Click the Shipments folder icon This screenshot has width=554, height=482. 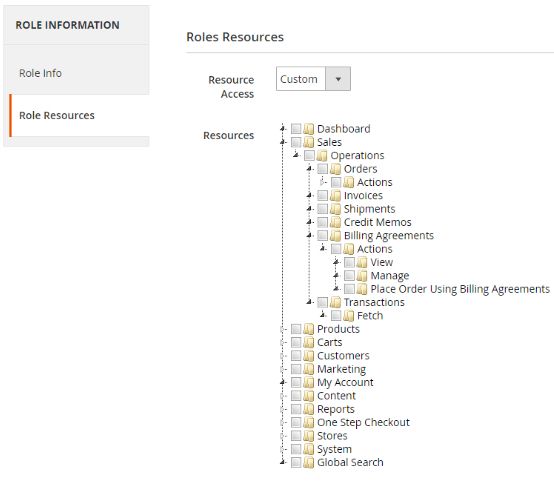click(335, 209)
